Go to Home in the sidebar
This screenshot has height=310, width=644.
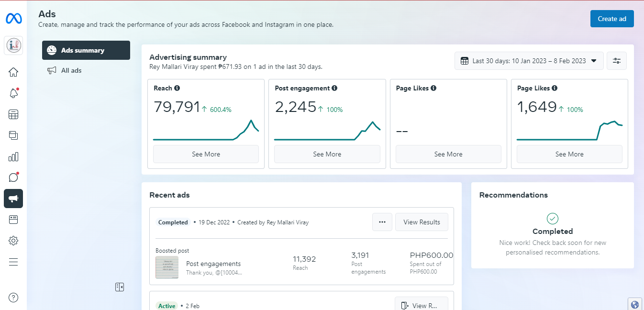13,72
